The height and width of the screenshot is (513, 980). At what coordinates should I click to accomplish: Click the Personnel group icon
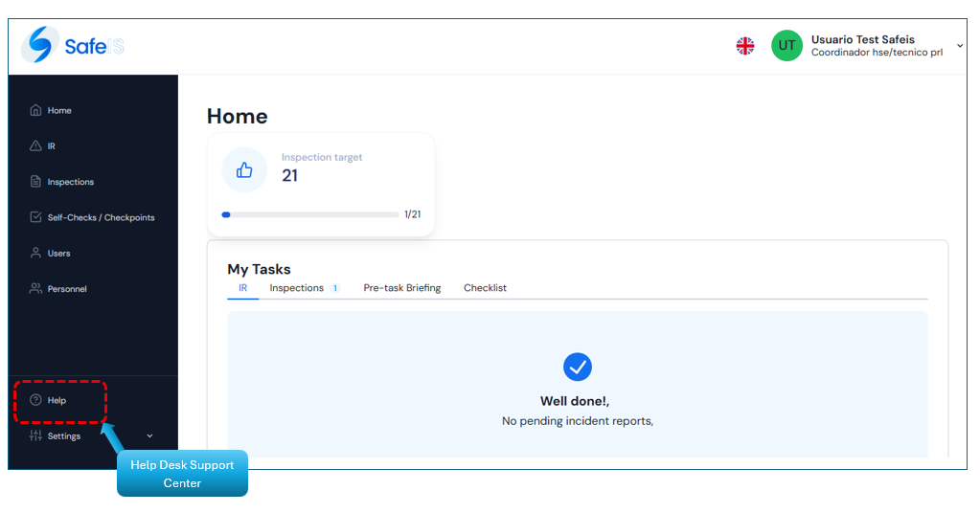[35, 289]
